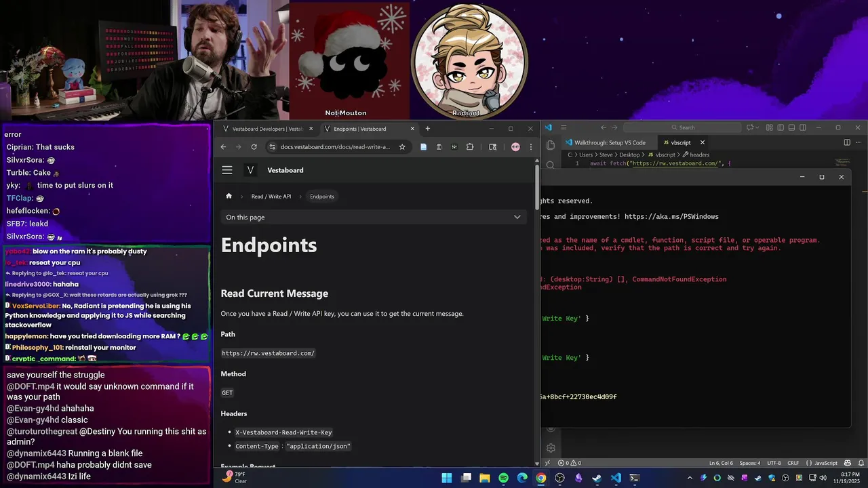868x488 pixels.
Task: Open VS Code Manage gear icon
Action: [x=551, y=448]
